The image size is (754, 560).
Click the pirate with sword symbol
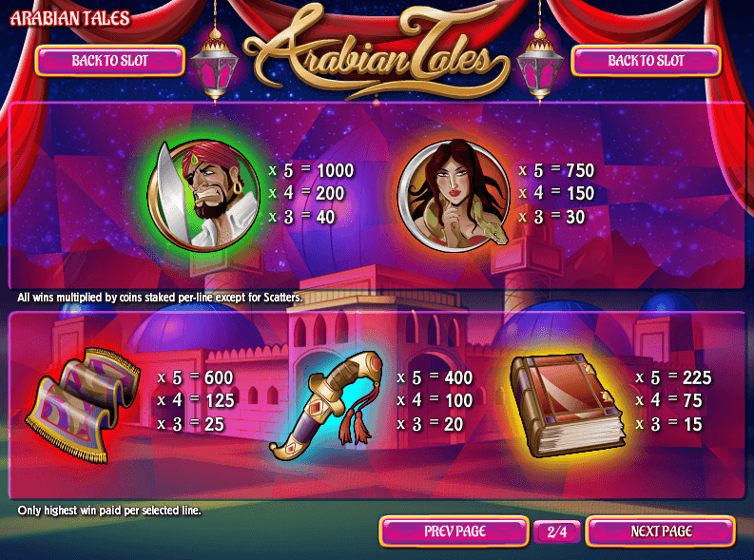point(203,196)
